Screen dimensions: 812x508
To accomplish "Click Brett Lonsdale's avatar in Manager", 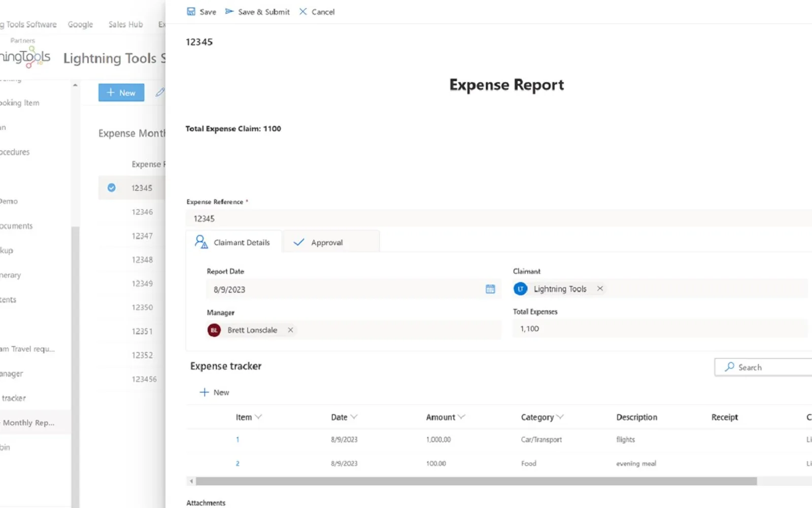I will click(214, 330).
